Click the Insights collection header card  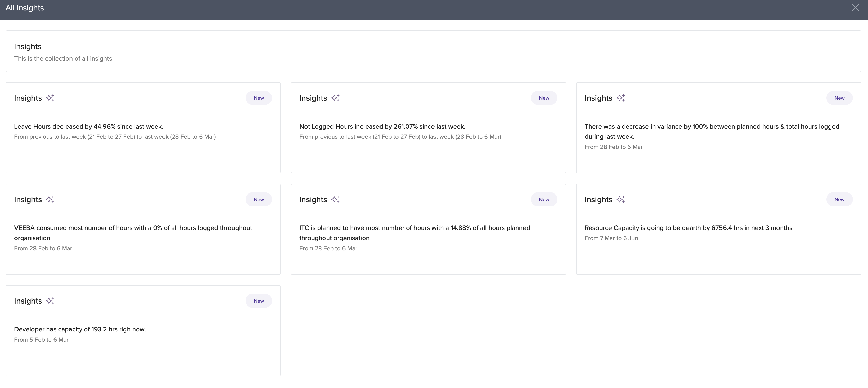(x=433, y=51)
